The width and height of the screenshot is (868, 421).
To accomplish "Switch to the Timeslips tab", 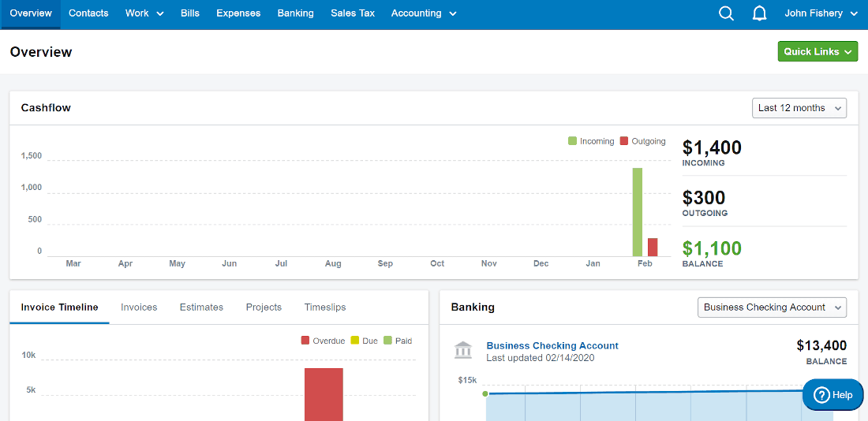I will [325, 307].
